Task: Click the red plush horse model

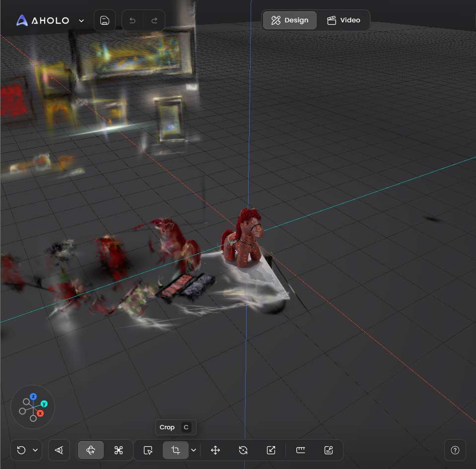Action: click(242, 237)
